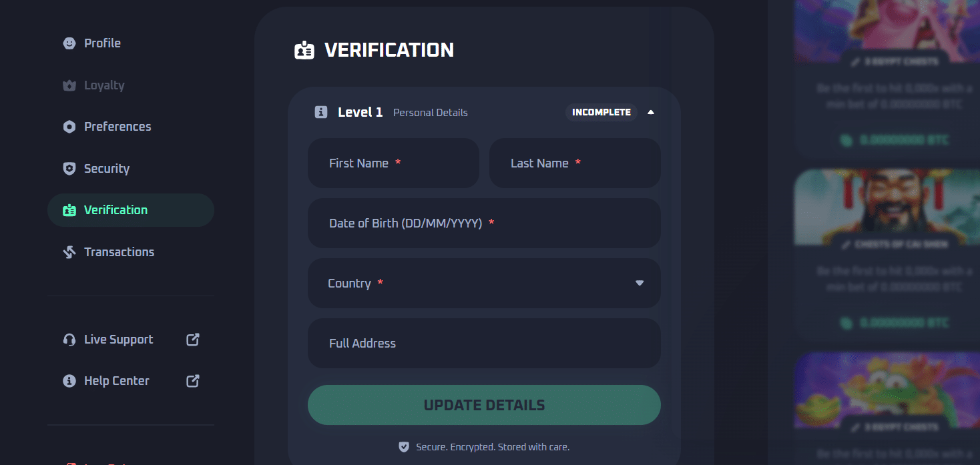Select the Loyalty crown icon
Image resolution: width=980 pixels, height=465 pixels.
pos(69,85)
